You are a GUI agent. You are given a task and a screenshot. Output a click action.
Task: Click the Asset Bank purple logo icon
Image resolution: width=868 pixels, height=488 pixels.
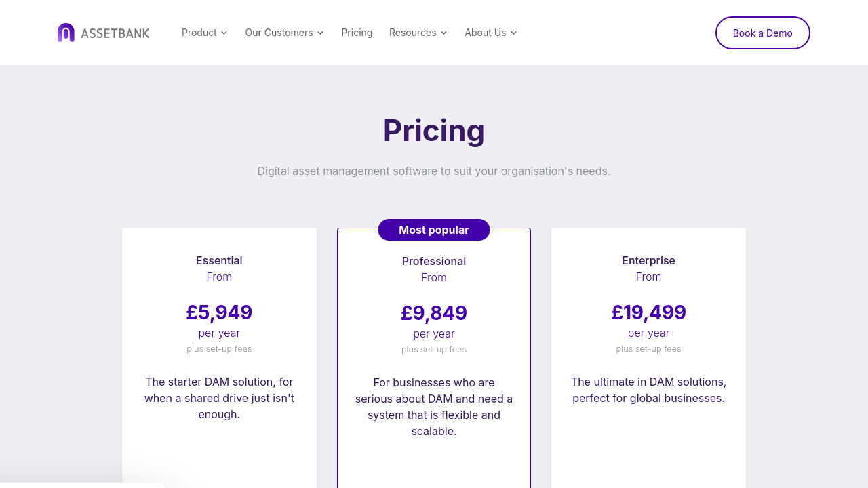[x=66, y=33]
